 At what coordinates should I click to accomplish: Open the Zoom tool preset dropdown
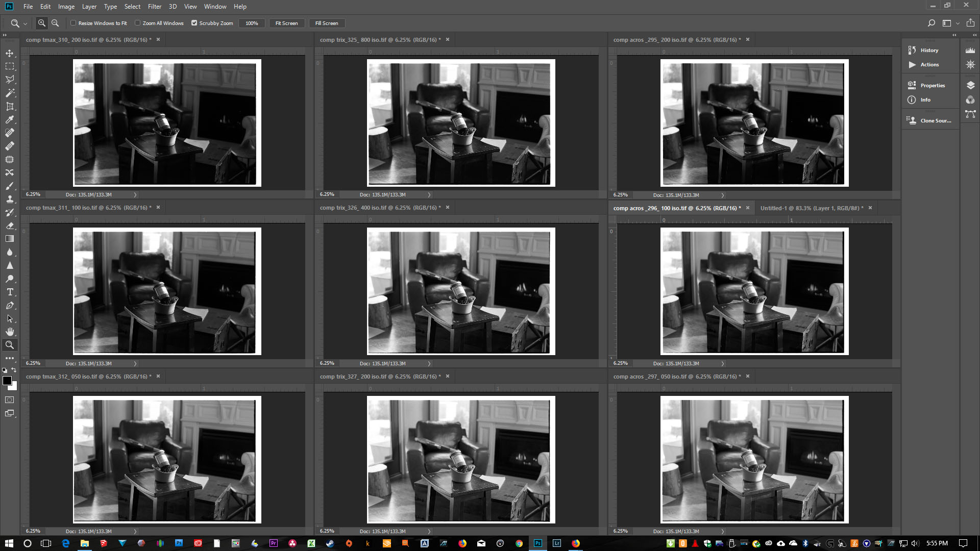[25, 23]
